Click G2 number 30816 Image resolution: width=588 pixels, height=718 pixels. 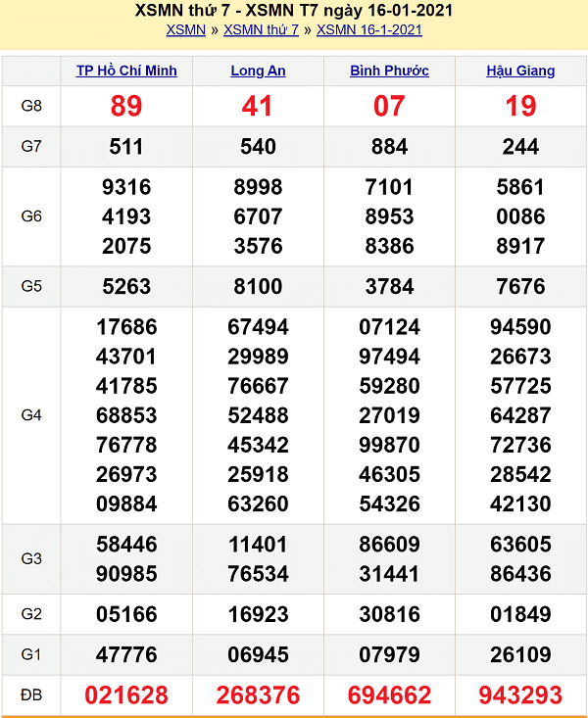pyautogui.click(x=390, y=614)
